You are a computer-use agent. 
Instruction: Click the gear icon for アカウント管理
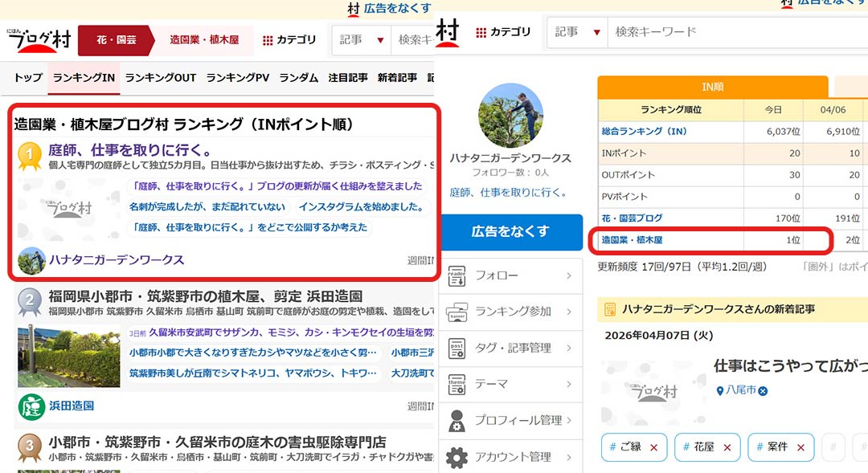pos(457,457)
